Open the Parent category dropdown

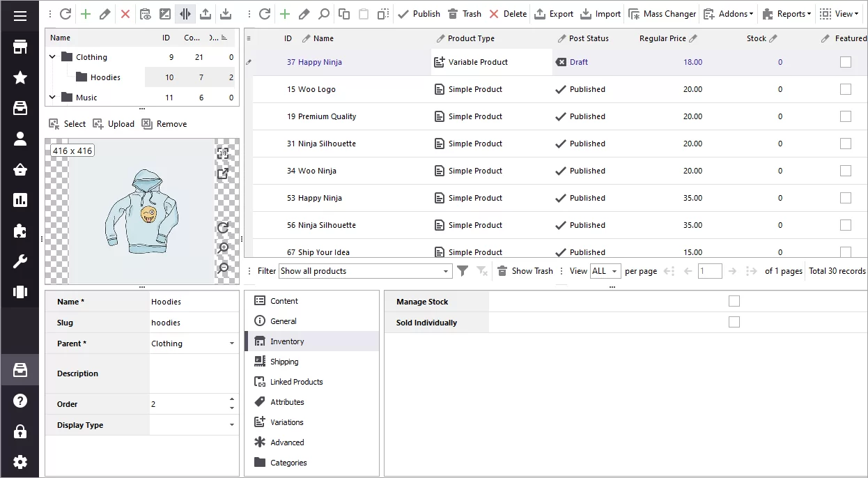(x=231, y=344)
